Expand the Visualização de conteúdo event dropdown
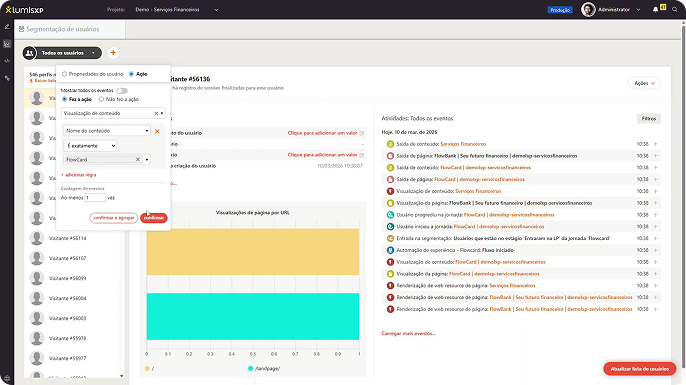This screenshot has width=686, height=385. (113, 113)
